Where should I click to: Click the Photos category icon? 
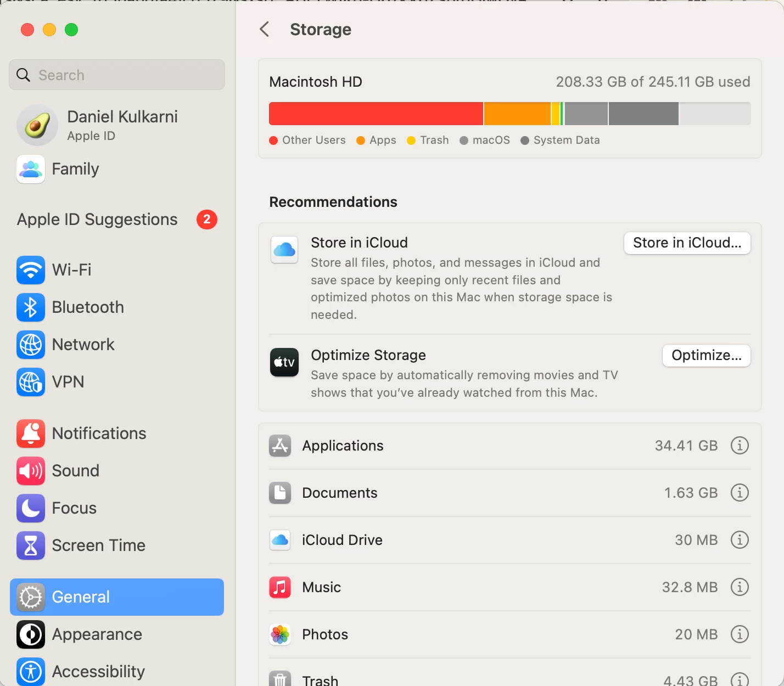coord(280,634)
